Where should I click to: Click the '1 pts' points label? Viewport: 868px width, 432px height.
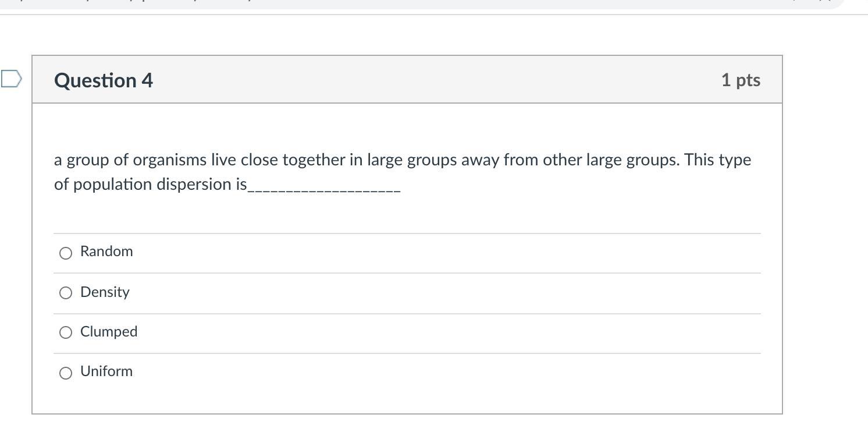coord(740,80)
